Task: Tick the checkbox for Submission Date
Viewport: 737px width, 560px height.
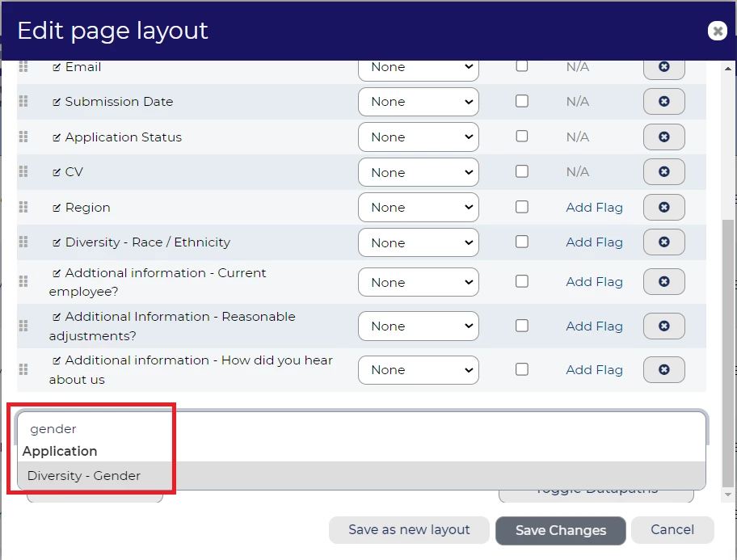Action: coord(522,101)
